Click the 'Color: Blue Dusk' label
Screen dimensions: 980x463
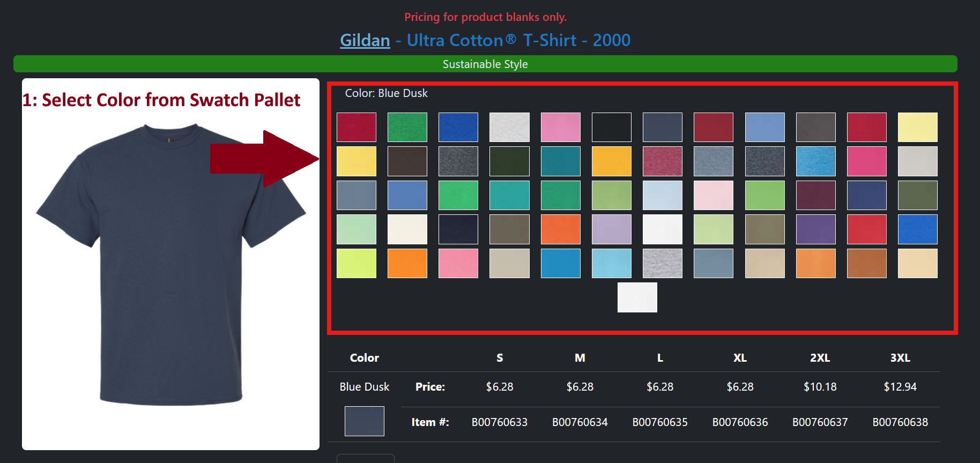(387, 93)
